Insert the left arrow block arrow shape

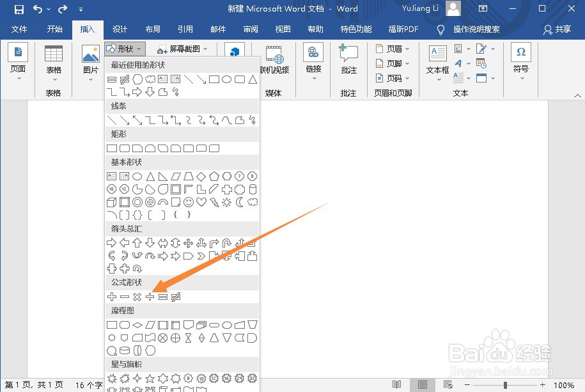pos(125,243)
